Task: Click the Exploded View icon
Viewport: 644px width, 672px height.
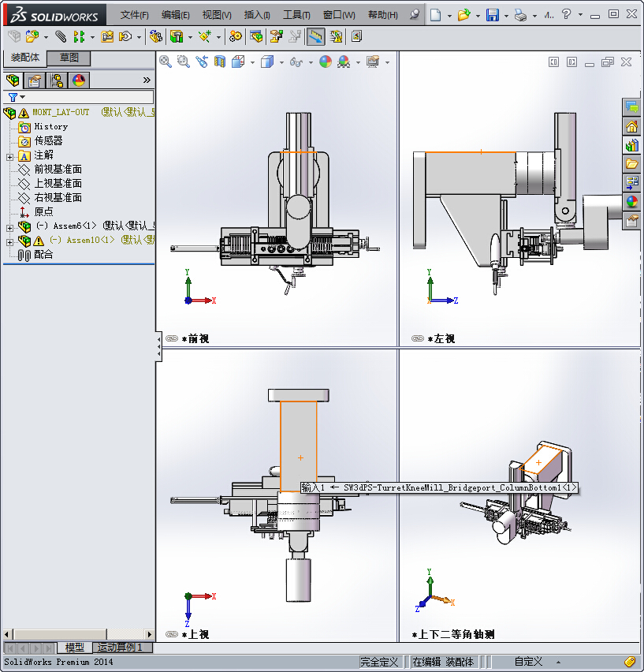Action: coord(276,36)
